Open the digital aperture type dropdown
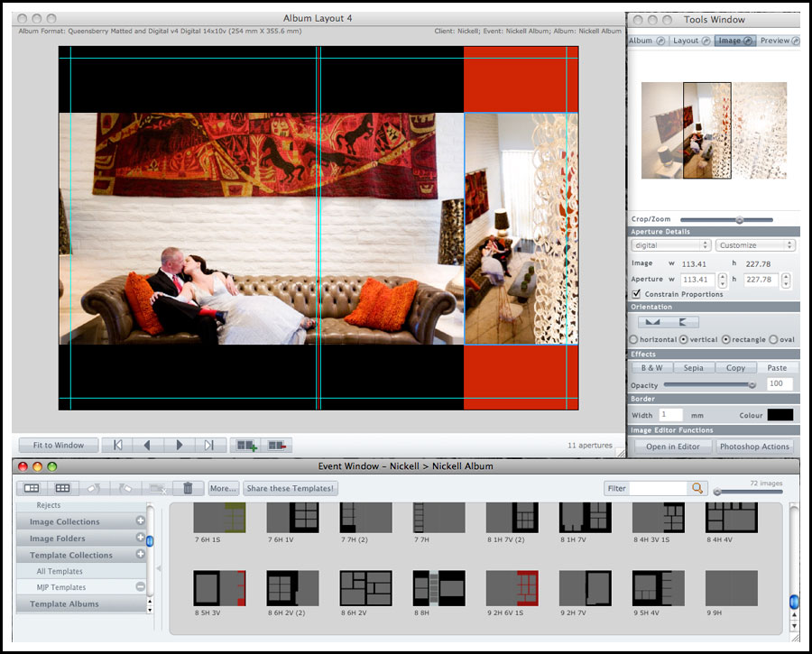Screen dimensions: 812x654 [x=670, y=245]
